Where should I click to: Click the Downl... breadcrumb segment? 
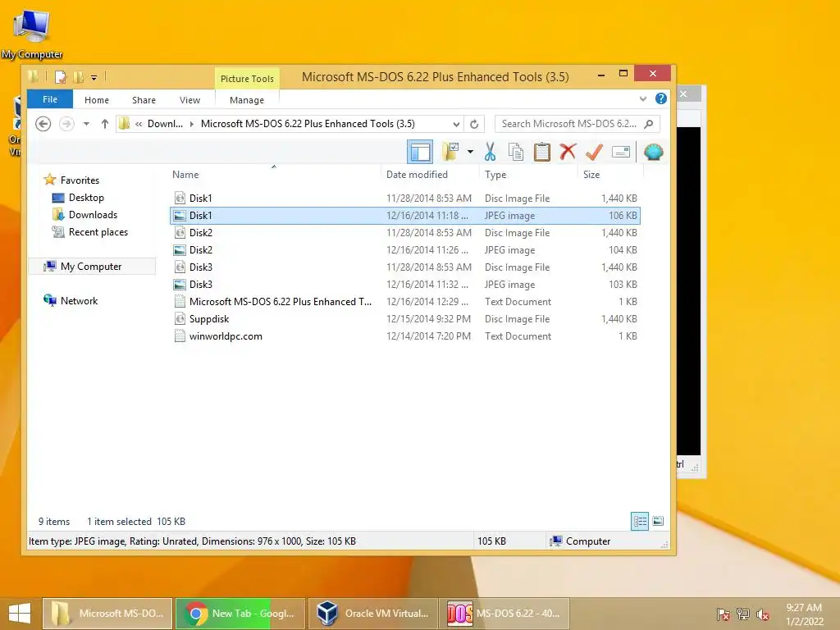[165, 124]
